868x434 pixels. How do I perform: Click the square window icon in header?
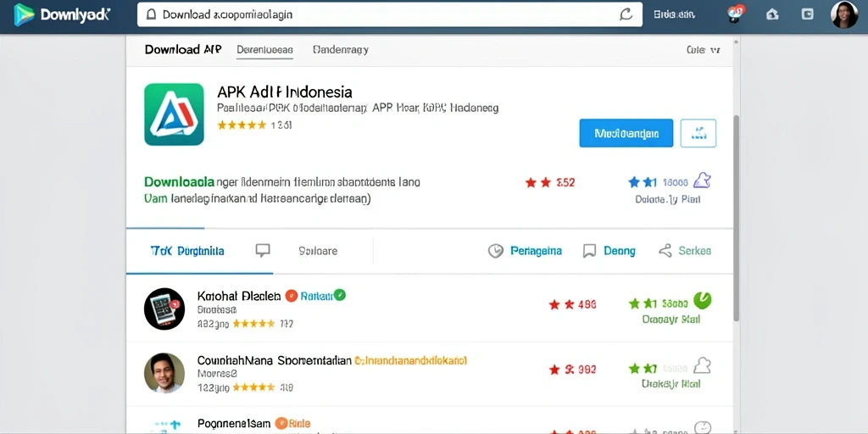pos(807,15)
